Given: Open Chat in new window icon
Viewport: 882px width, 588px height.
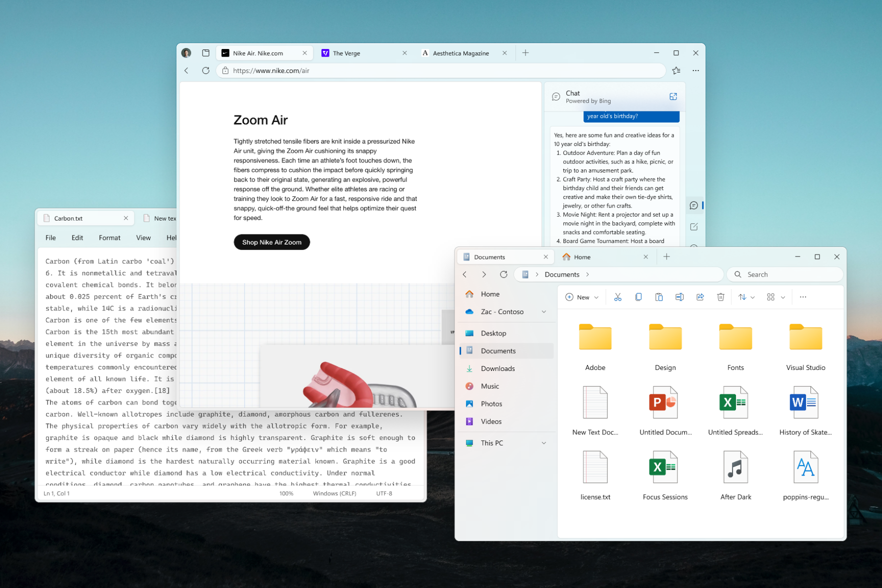Looking at the screenshot, I should pyautogui.click(x=673, y=96).
